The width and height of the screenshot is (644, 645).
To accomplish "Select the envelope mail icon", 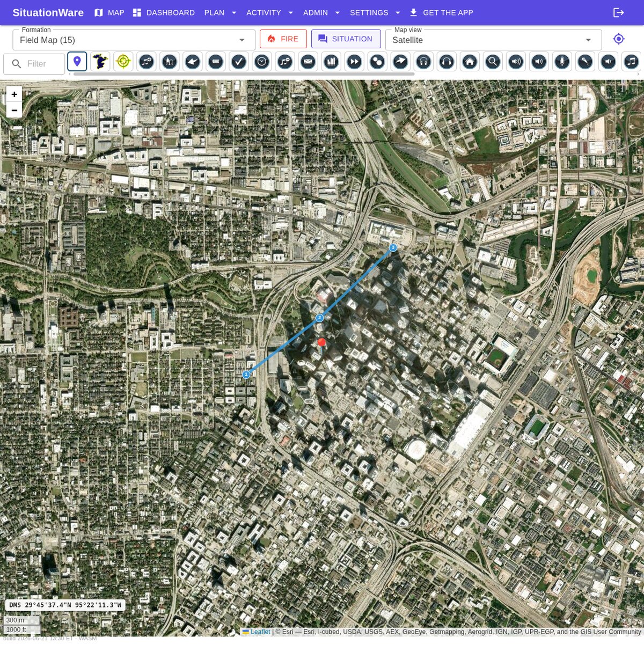I will (x=308, y=62).
